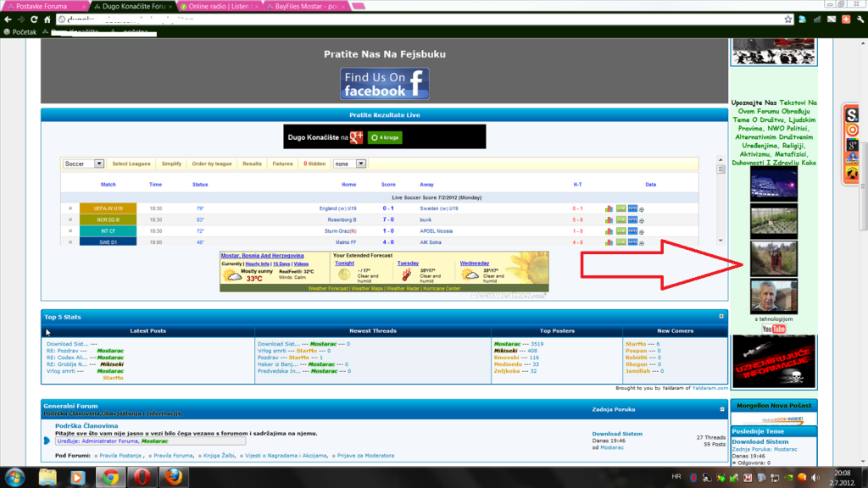Screen dimensions: 868x488
Task: Open the 'none' dropdown in livescore bar
Action: point(349,164)
